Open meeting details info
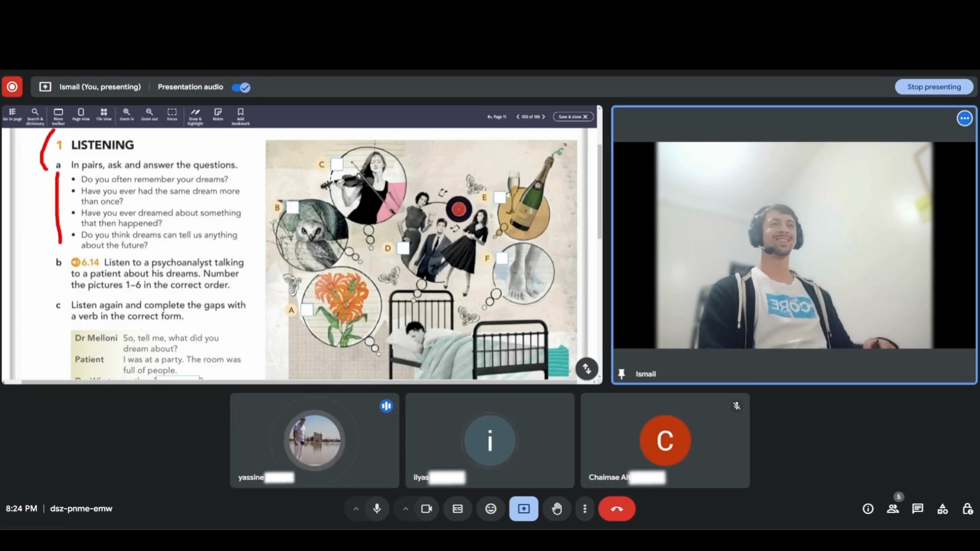This screenshot has width=980, height=551. point(868,509)
